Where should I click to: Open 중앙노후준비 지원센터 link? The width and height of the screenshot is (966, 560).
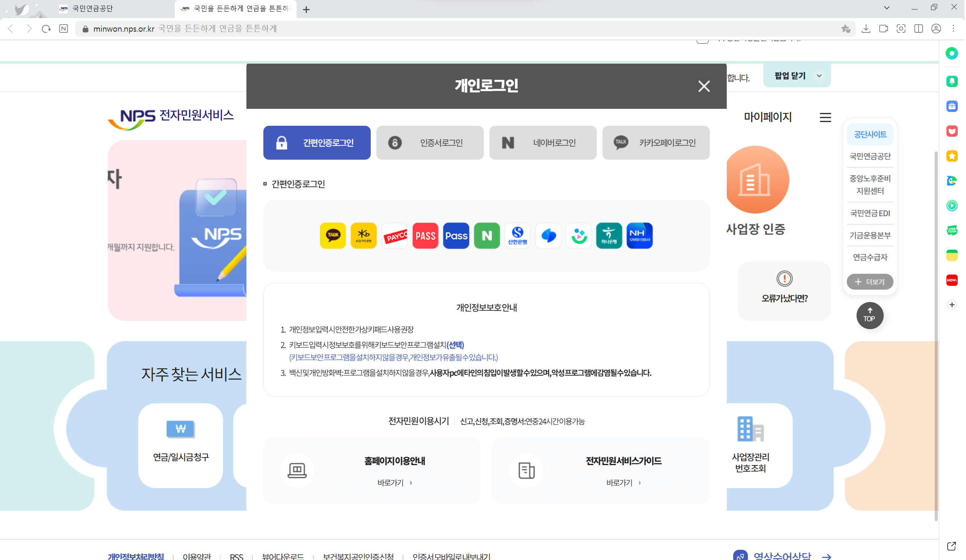pos(870,185)
